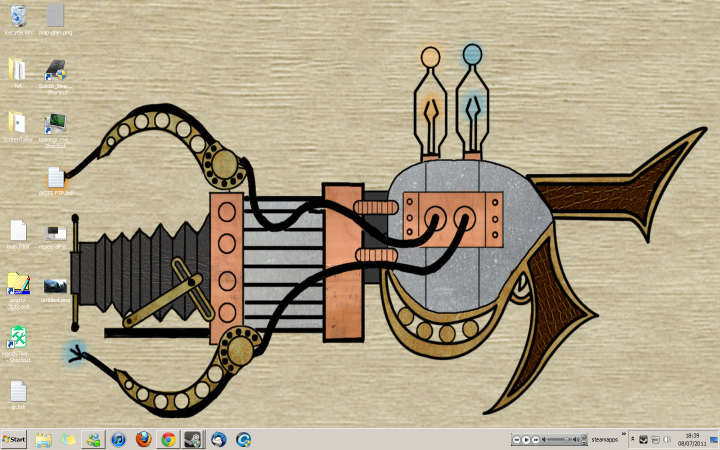
Task: Show hidden system tray icons
Action: [632, 440]
